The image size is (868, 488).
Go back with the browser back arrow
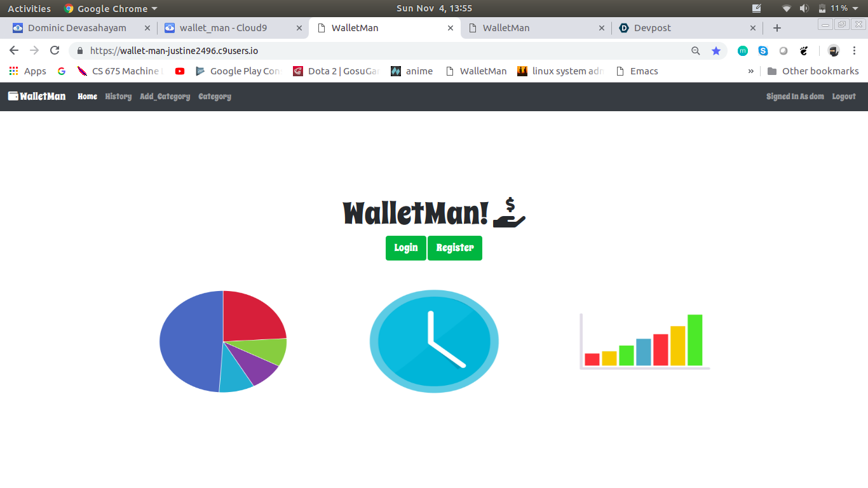(x=14, y=51)
